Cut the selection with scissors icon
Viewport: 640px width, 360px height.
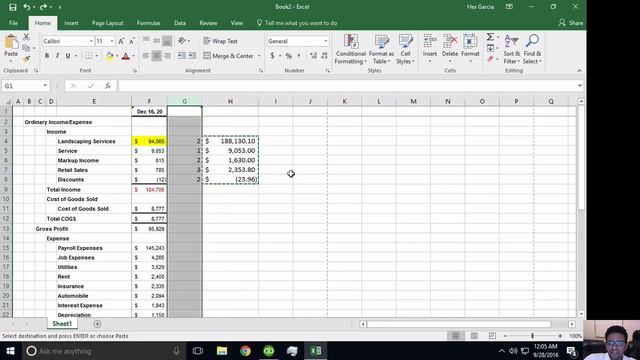26,37
